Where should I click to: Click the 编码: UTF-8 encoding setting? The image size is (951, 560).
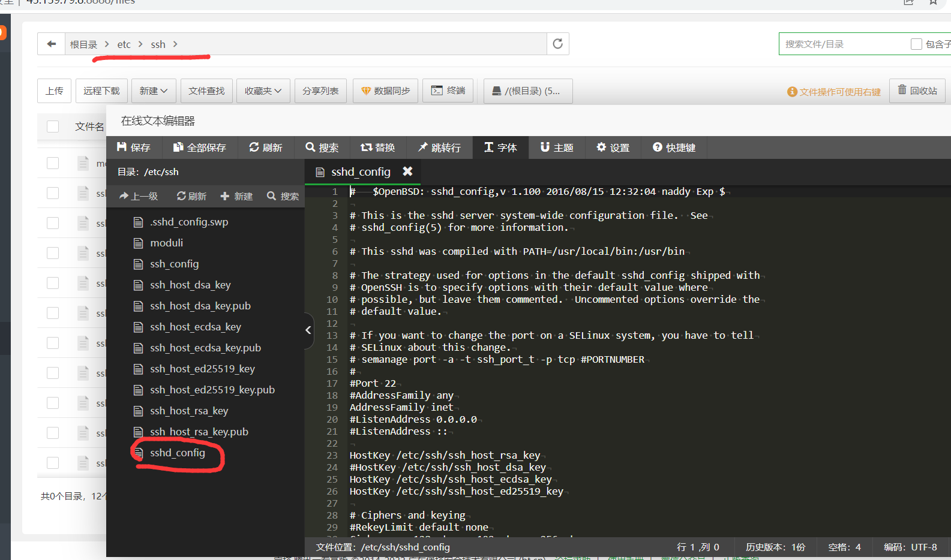pyautogui.click(x=910, y=547)
